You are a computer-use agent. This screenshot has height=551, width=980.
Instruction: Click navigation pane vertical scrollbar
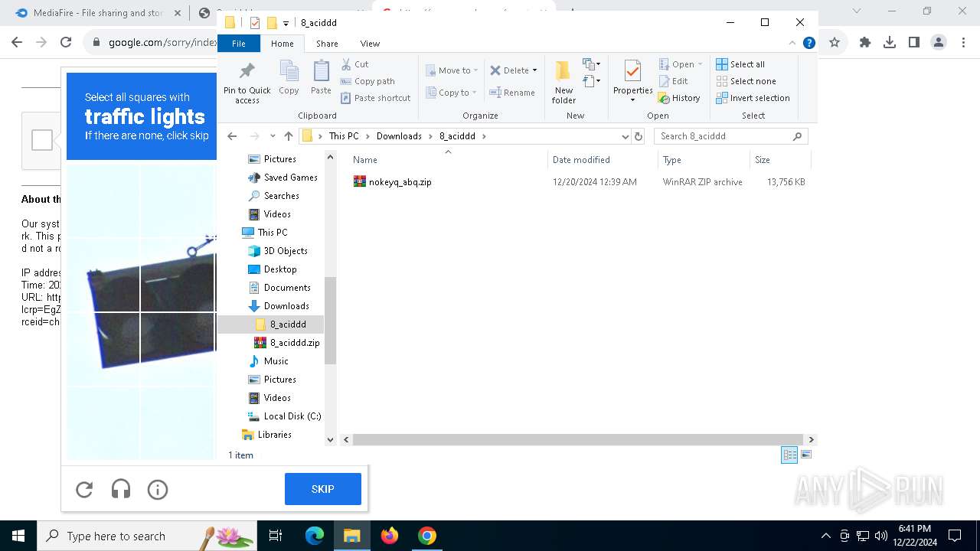(x=331, y=321)
